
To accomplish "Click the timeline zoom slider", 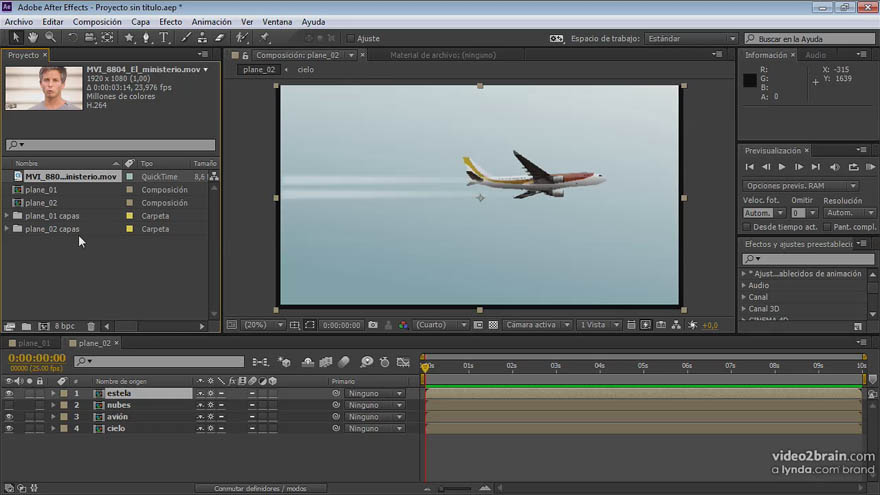I will coord(456,488).
